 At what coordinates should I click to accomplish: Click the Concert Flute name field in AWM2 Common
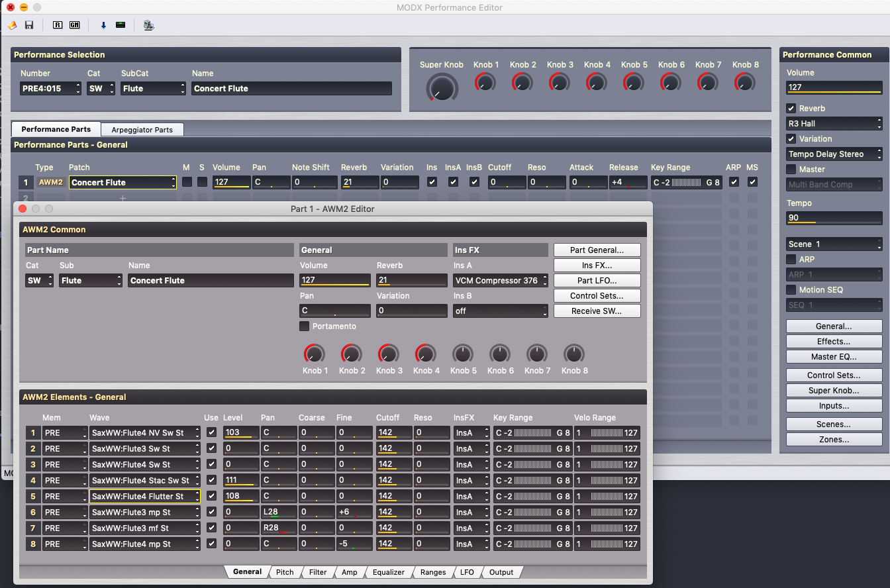coord(210,281)
